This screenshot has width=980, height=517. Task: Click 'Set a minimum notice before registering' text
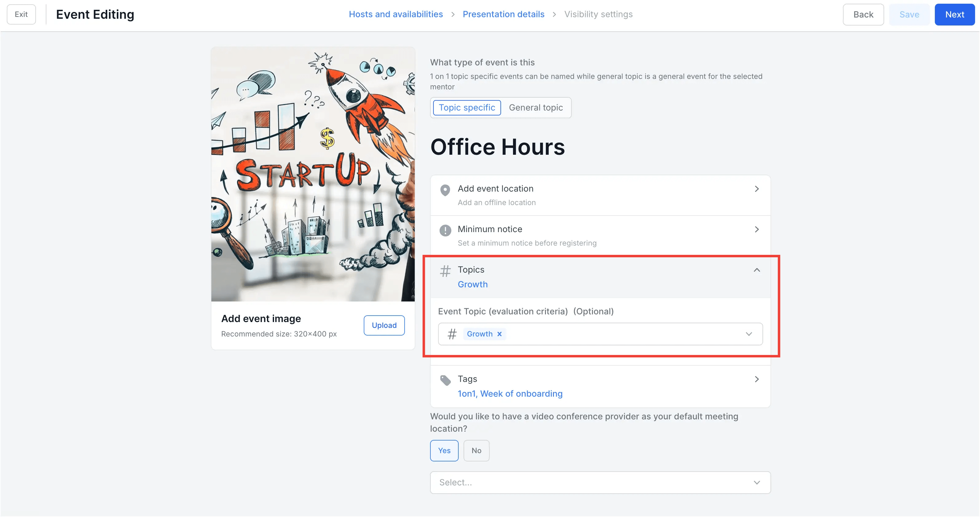tap(527, 243)
